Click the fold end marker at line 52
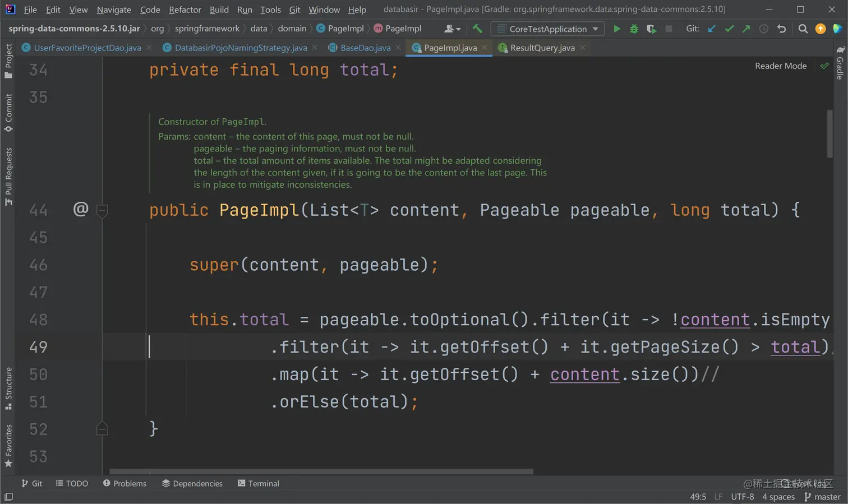Viewport: 848px width, 504px height. coord(102,429)
